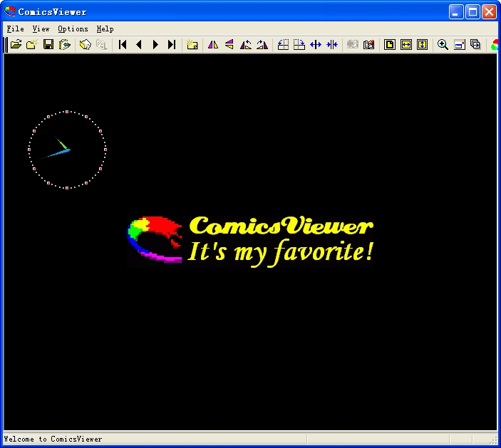Click the magnifier zoom icon

click(x=443, y=44)
